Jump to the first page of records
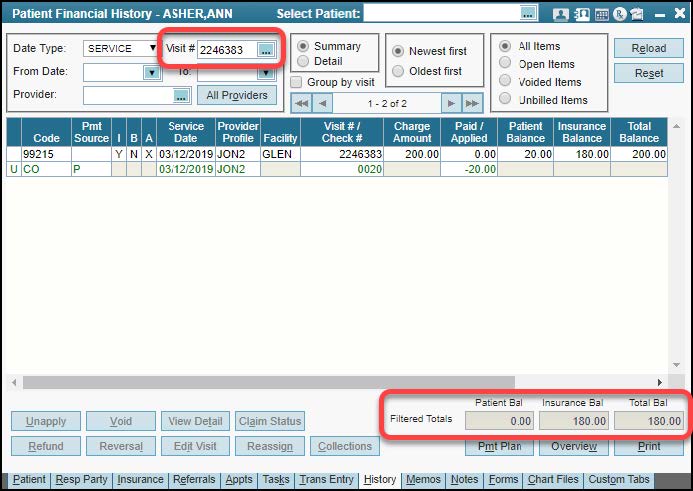693x491 pixels. (300, 103)
